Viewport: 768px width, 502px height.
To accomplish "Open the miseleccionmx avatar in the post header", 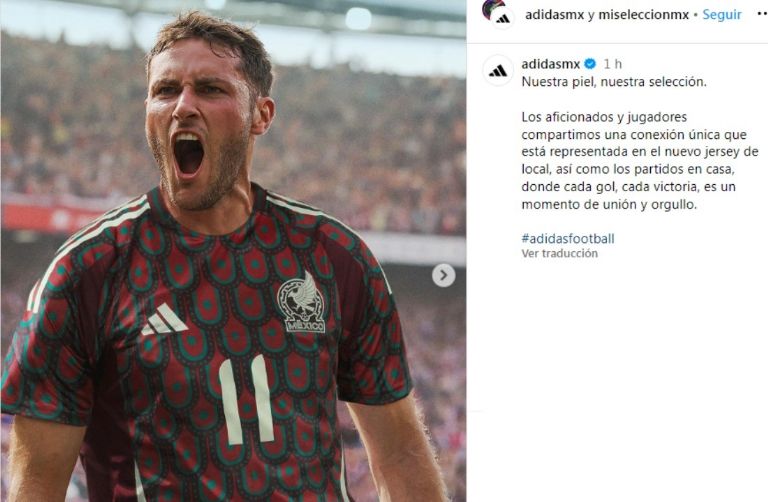I will [492, 8].
